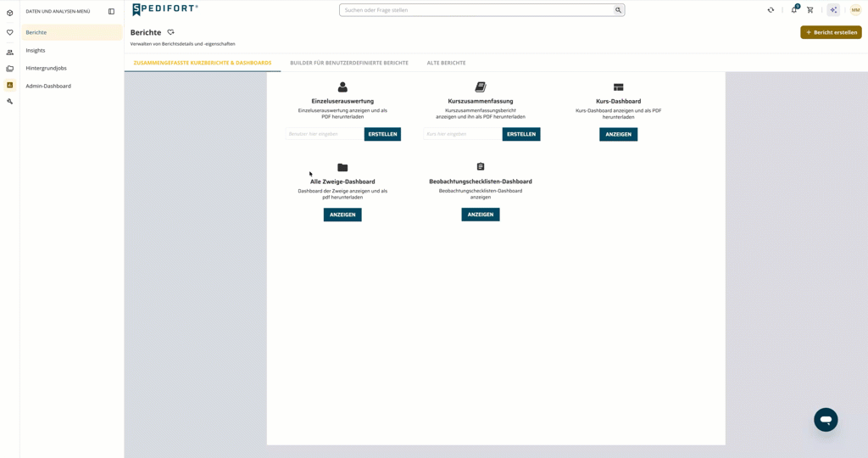Open the shopping cart

pos(810,10)
